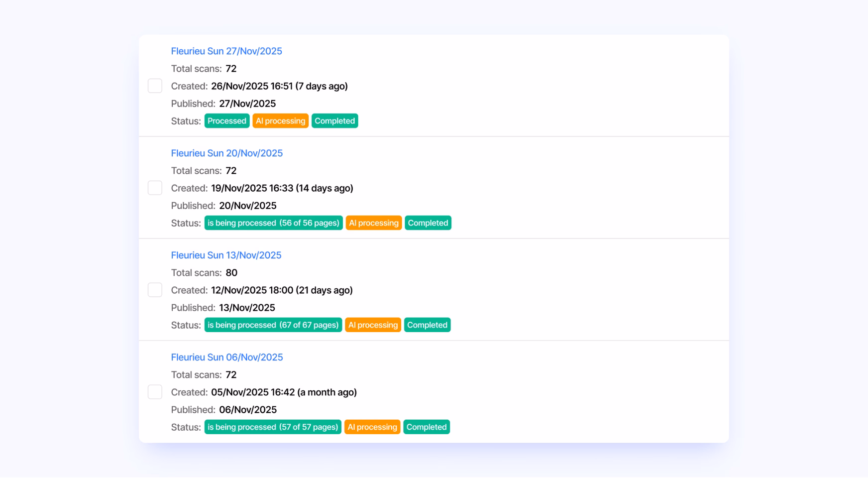The height and width of the screenshot is (478, 868).
Task: Click the '57 of 57 pages' processing badge
Action: [x=273, y=427]
